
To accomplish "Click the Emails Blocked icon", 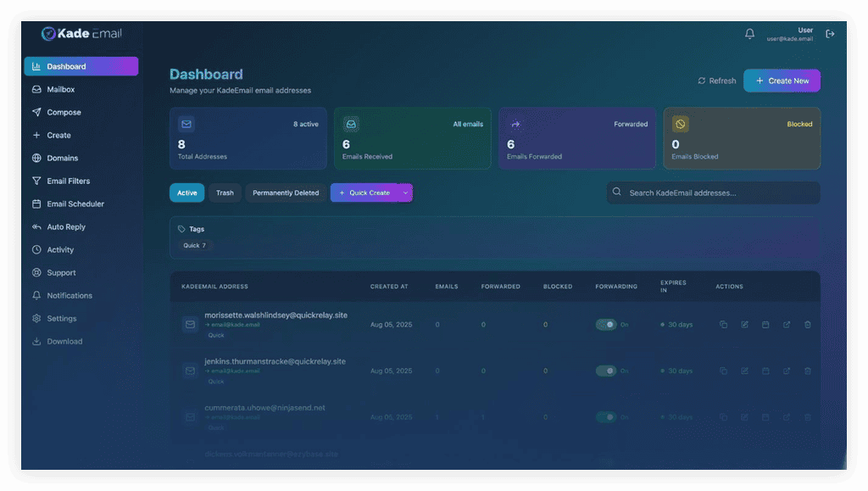I will (x=681, y=124).
